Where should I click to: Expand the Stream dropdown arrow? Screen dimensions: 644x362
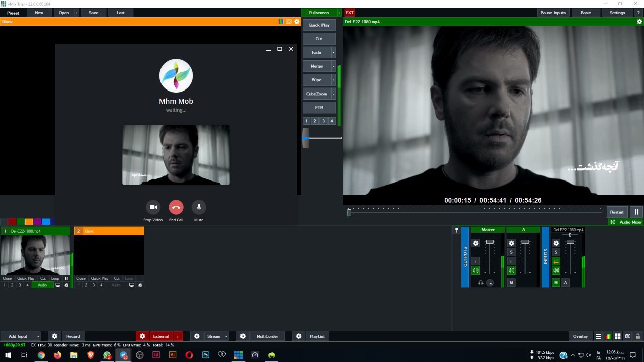[x=226, y=336]
